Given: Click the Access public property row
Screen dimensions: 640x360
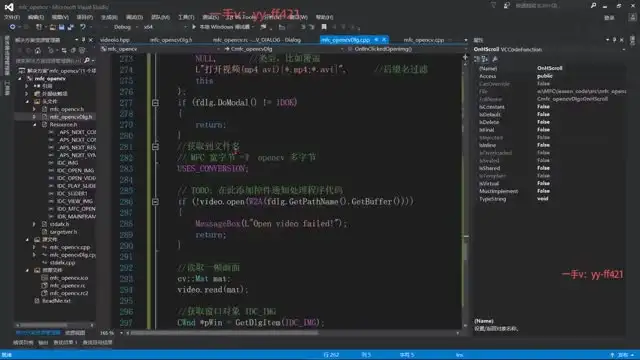Looking at the screenshot, I should pyautogui.click(x=550, y=76).
